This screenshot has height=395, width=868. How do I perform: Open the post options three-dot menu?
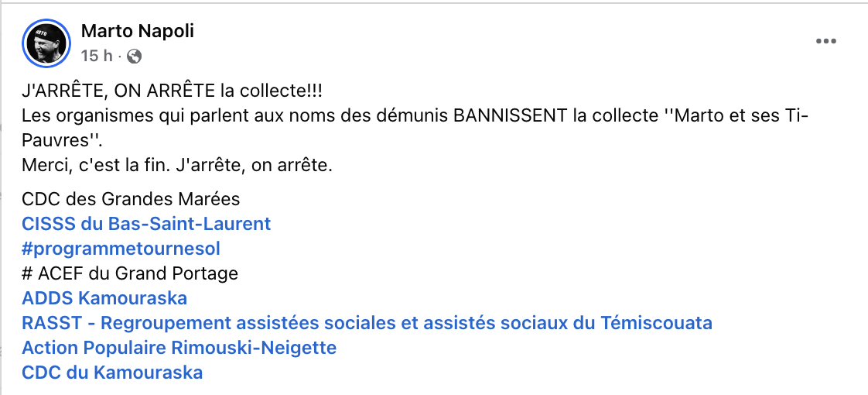coord(825,42)
